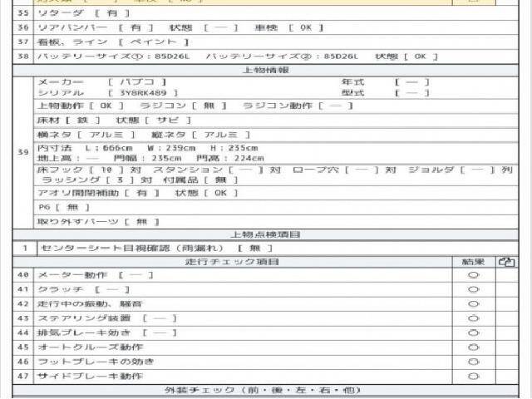Image resolution: width=532 pixels, height=399 pixels.
Task: Select result circle for ステアリング装置 row
Action: [473, 318]
